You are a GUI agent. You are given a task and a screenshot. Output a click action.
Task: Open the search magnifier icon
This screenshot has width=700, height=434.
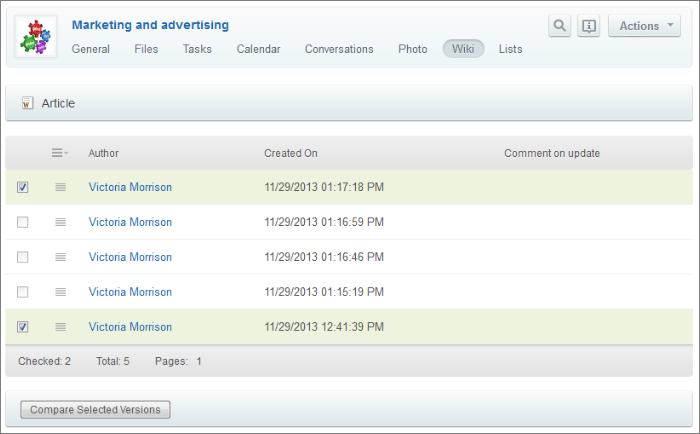560,26
